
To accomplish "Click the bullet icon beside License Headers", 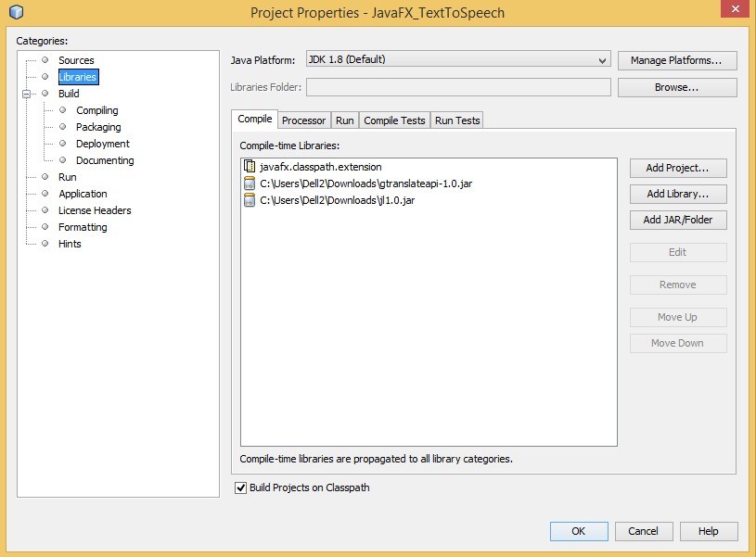I will pyautogui.click(x=45, y=210).
